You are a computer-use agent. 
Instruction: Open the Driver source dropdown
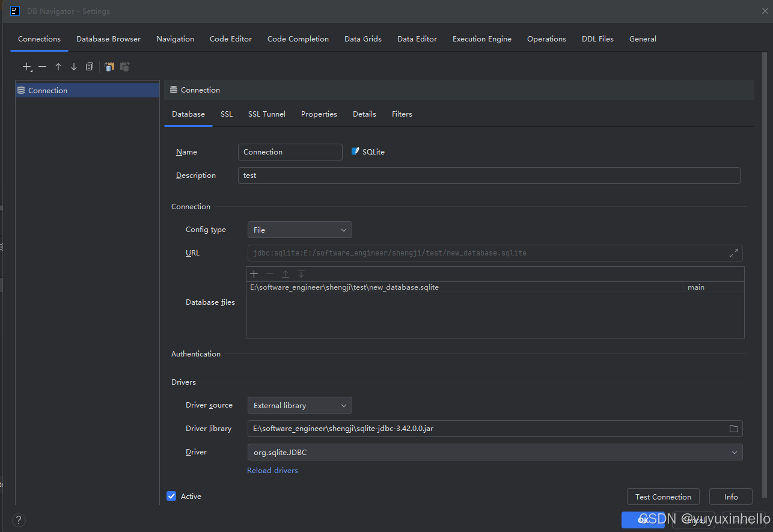coord(299,405)
